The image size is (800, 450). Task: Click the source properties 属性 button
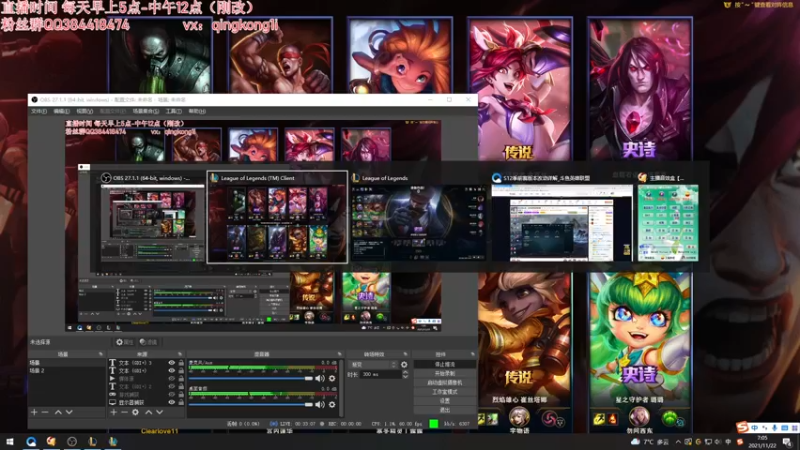[x=124, y=342]
